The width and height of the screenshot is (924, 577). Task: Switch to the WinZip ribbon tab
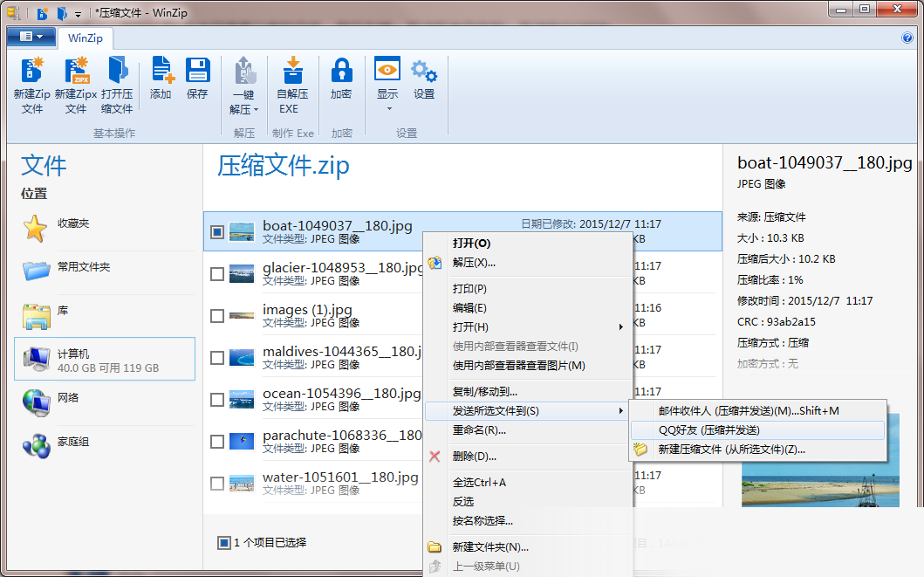(x=85, y=38)
